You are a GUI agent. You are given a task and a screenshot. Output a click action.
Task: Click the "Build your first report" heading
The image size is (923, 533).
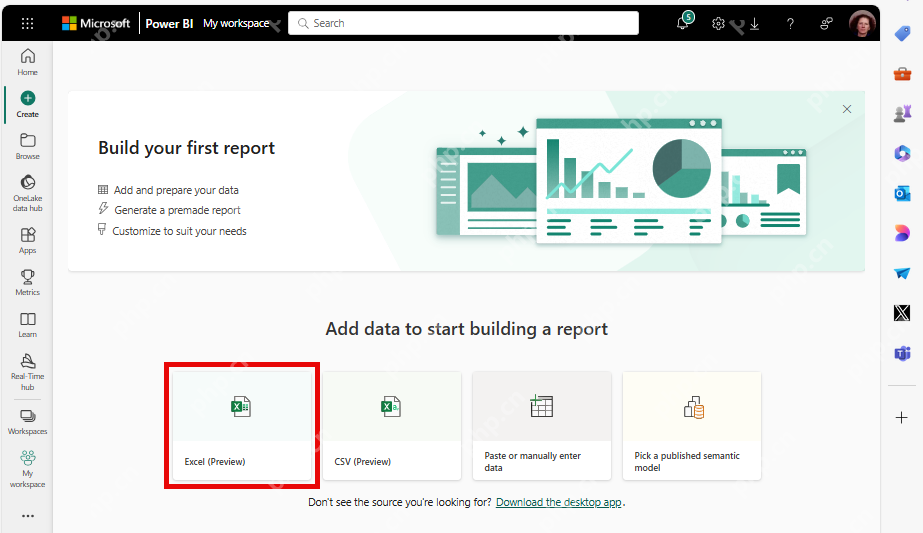(187, 148)
